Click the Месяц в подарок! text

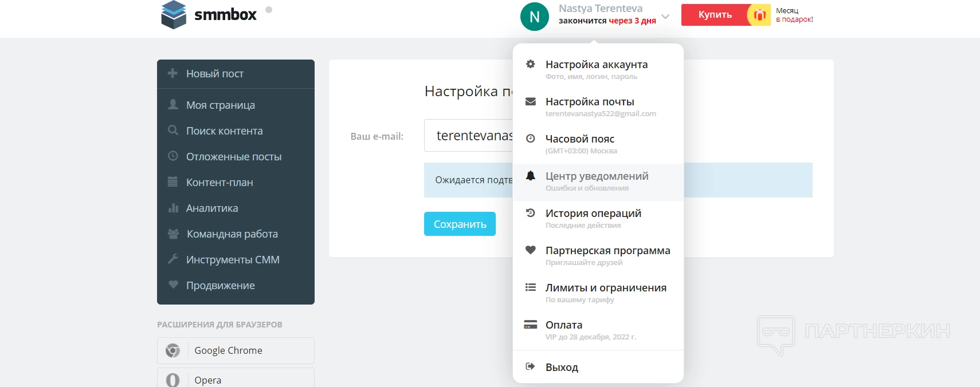tap(794, 15)
